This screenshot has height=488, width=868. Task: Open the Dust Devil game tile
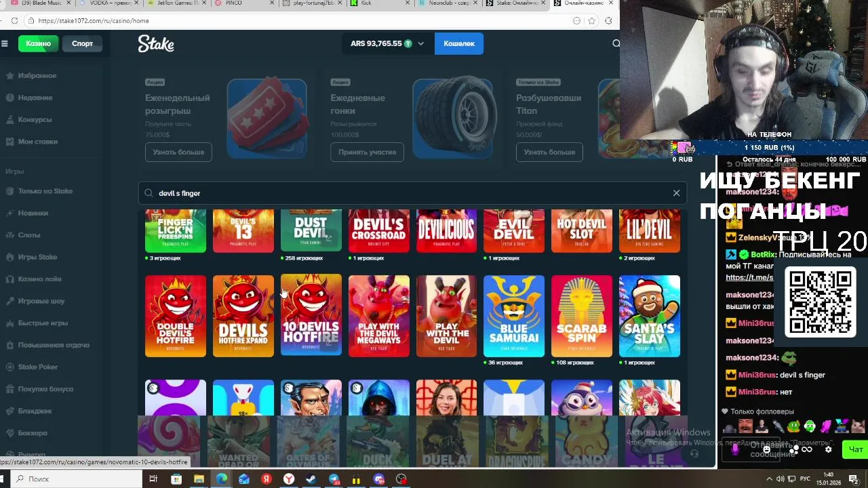(311, 230)
